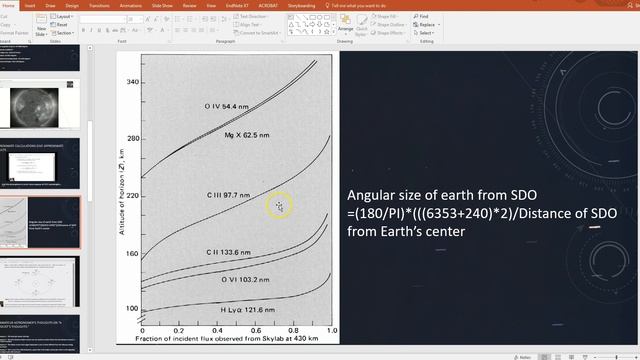Click Decrease List Level indent icon
Screen dimensions: 640x360
tap(205, 19)
